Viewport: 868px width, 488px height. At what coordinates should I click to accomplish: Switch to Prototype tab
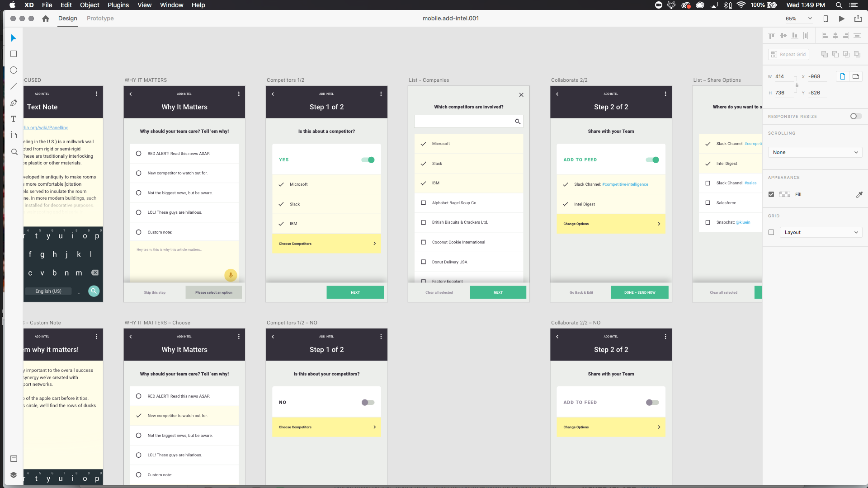coord(100,19)
